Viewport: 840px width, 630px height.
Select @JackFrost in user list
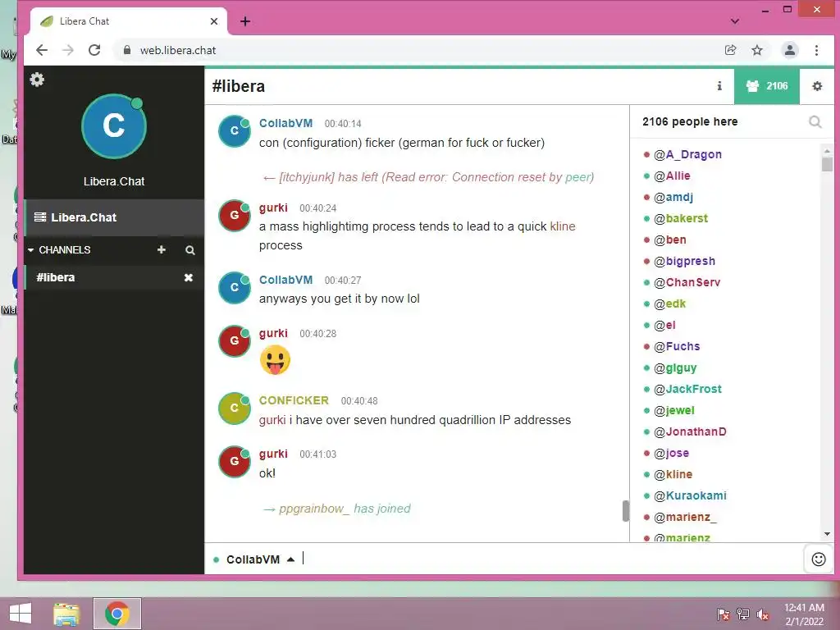coord(687,389)
